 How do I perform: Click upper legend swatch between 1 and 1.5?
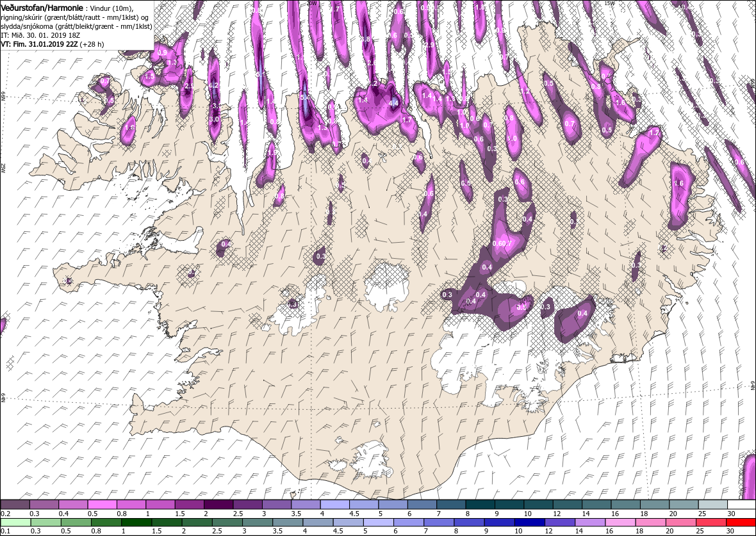tap(160, 504)
